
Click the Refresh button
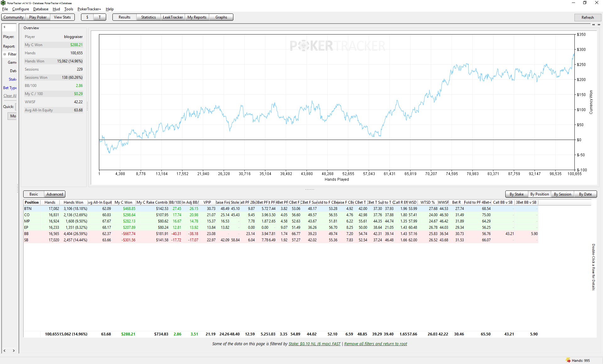587,18
